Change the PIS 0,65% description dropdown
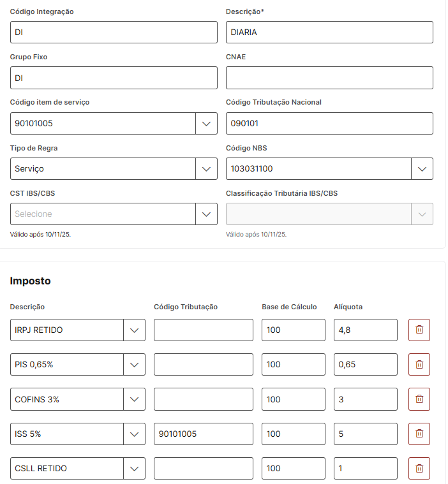Viewport: 448px width, 484px height. click(134, 364)
